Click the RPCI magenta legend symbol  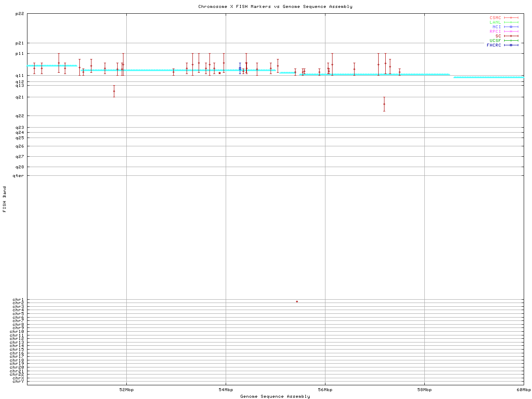coord(511,32)
